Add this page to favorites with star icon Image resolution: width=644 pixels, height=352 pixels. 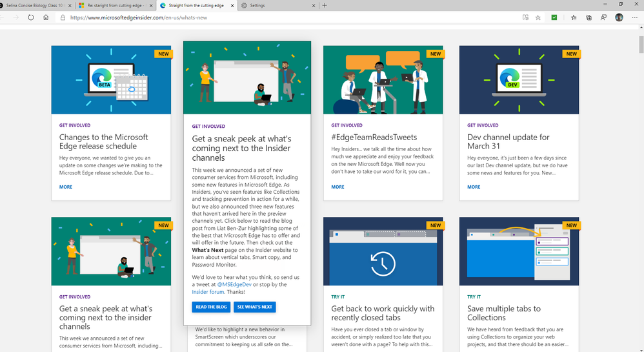(x=538, y=17)
